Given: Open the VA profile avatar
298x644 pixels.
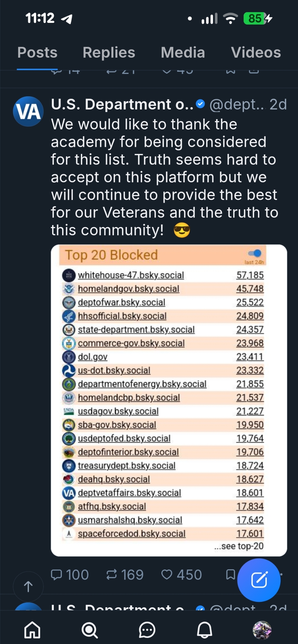Looking at the screenshot, I should click(28, 111).
